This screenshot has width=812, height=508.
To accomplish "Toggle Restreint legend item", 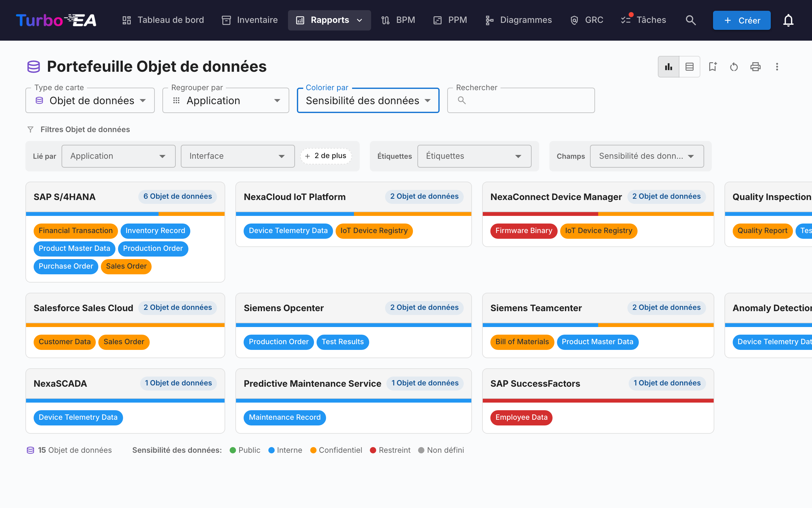I will click(x=390, y=450).
